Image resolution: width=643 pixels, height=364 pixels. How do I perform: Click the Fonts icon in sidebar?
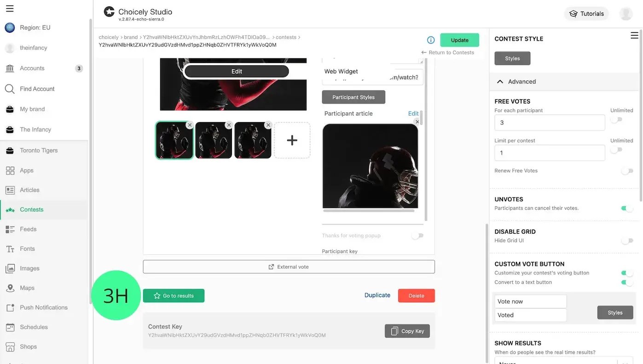(x=10, y=249)
